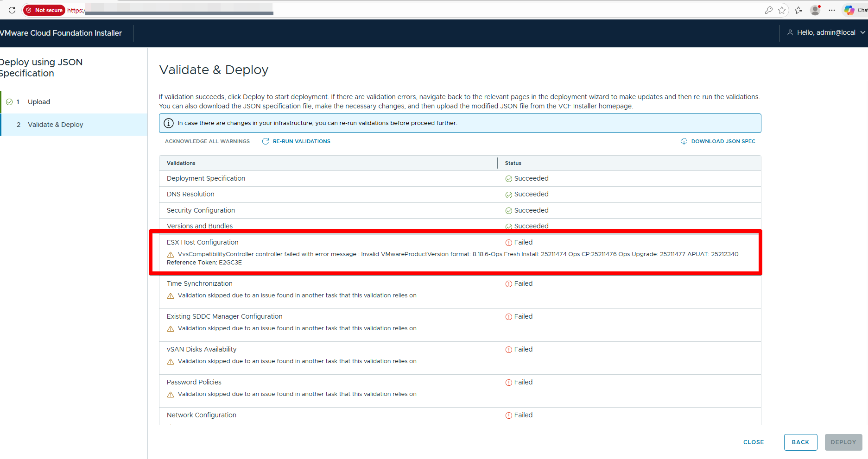Open browser settings three-dot menu
The width and height of the screenshot is (868, 459).
point(832,10)
